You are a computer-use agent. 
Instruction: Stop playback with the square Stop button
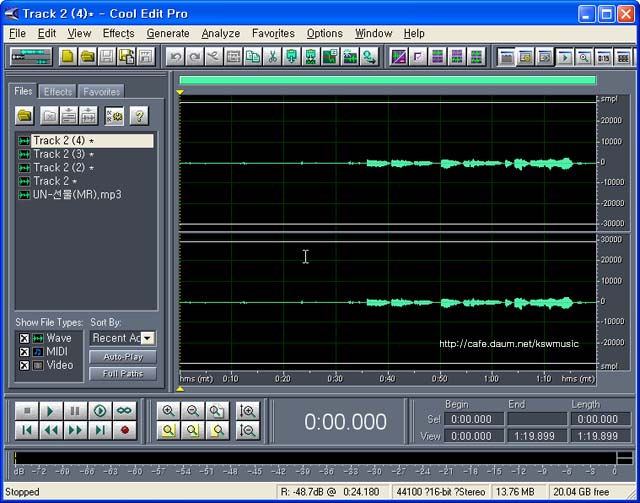click(x=27, y=411)
